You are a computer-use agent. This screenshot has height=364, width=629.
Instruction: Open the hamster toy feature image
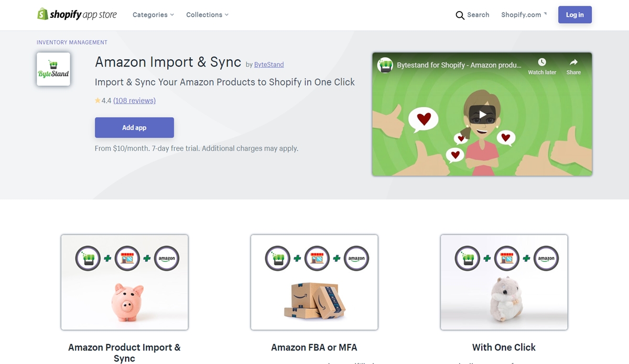pyautogui.click(x=504, y=282)
